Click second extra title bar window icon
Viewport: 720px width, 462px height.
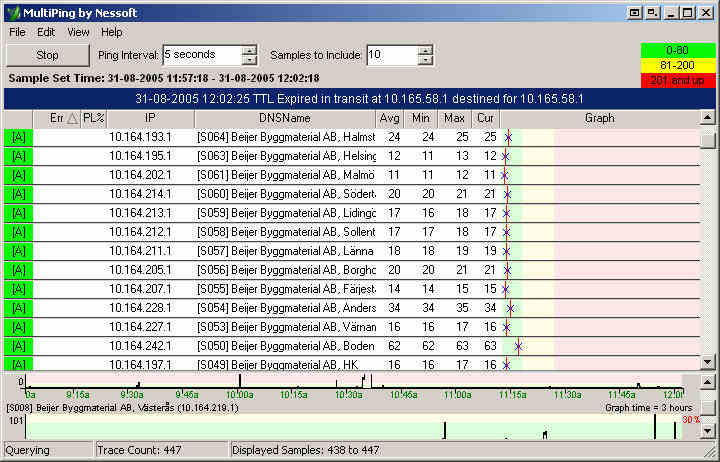click(x=652, y=13)
